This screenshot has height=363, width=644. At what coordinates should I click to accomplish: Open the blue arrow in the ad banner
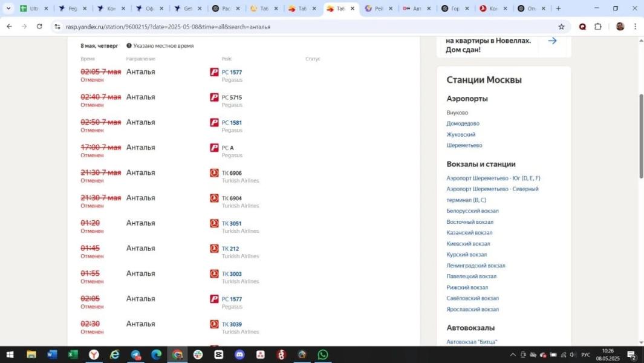(552, 41)
